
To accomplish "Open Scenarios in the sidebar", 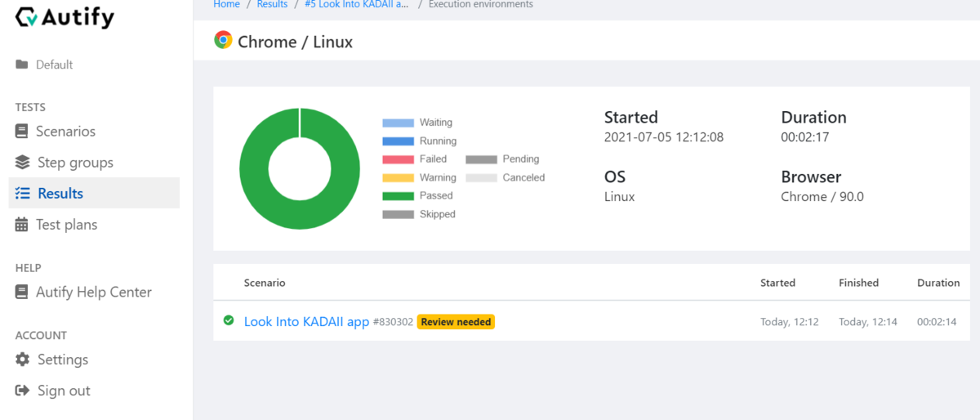I will point(65,132).
